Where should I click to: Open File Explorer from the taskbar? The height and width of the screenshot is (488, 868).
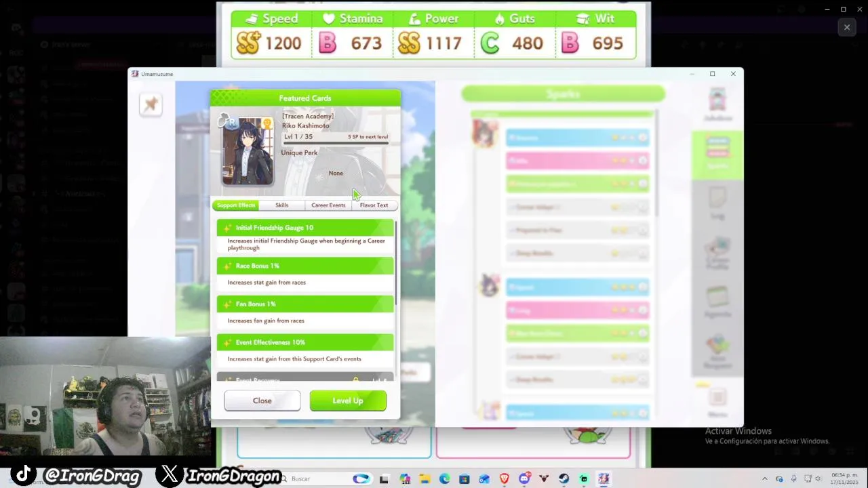(x=425, y=479)
